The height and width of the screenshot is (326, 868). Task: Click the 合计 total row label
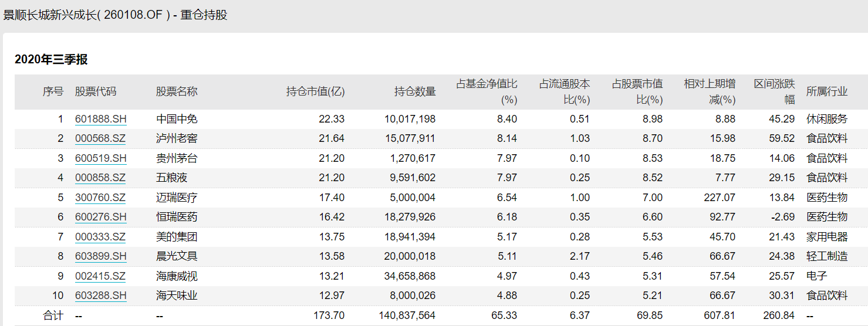(x=53, y=315)
